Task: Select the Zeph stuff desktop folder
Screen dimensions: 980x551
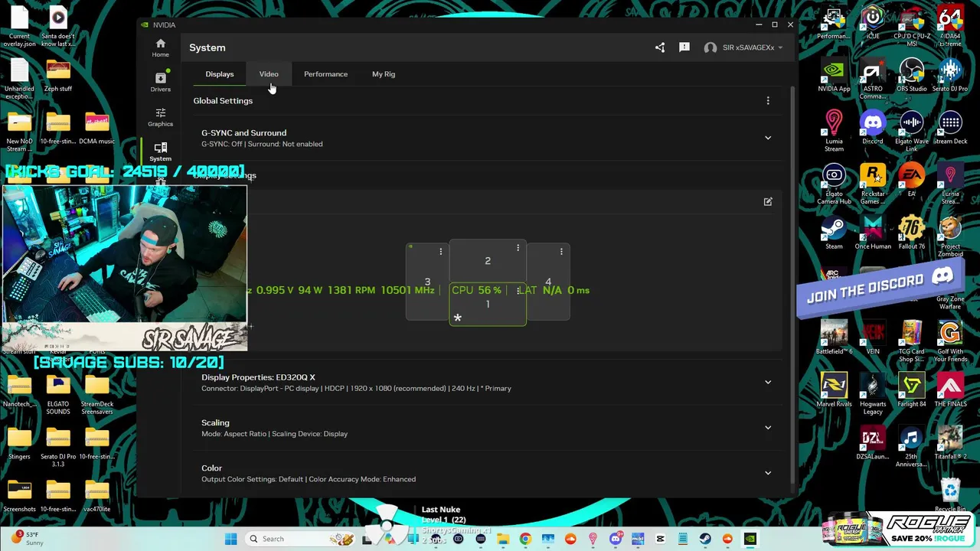Action: [58, 77]
